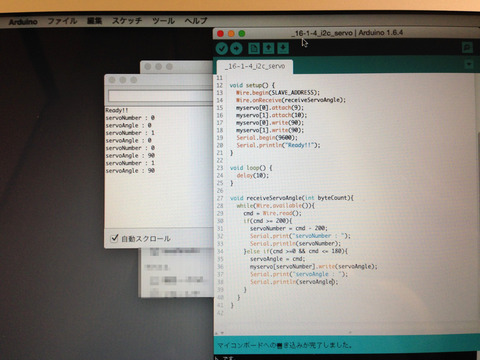Open Serial Monitor magnifier icon
480x360 pixels.
[468, 48]
